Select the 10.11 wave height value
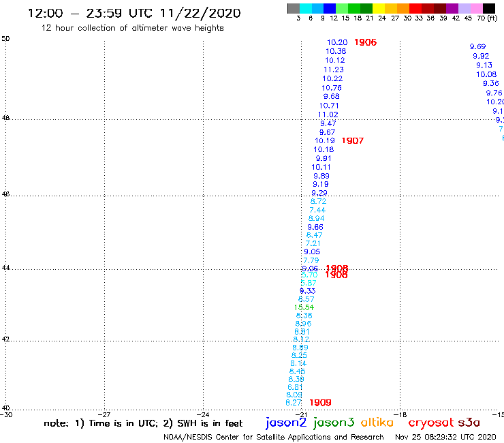 321,167
